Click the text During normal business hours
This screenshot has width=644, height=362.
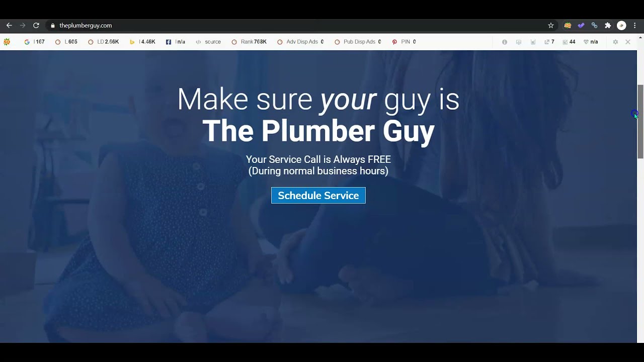[x=318, y=171]
